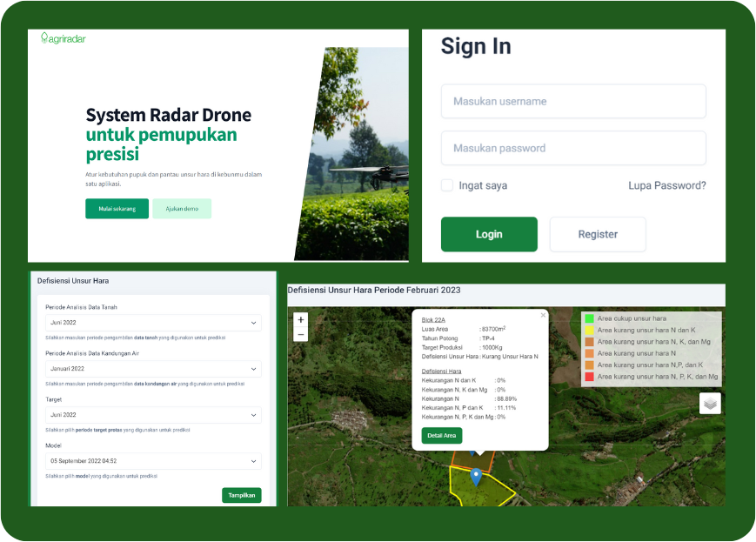Zoom in on the map
756x542 pixels.
point(301,320)
